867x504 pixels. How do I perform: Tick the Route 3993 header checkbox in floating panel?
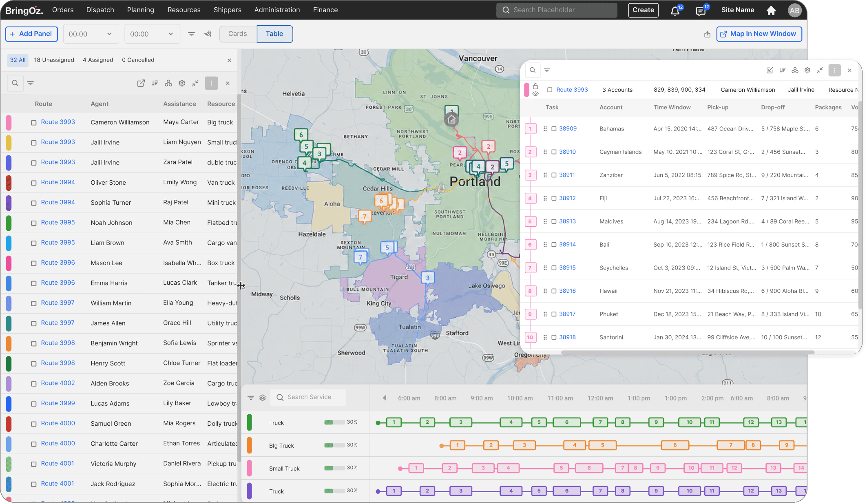[x=550, y=90]
